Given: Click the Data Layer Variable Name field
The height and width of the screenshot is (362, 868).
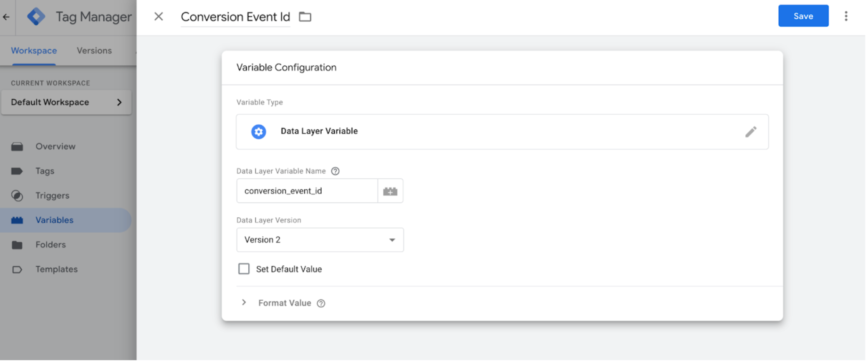Looking at the screenshot, I should [307, 191].
